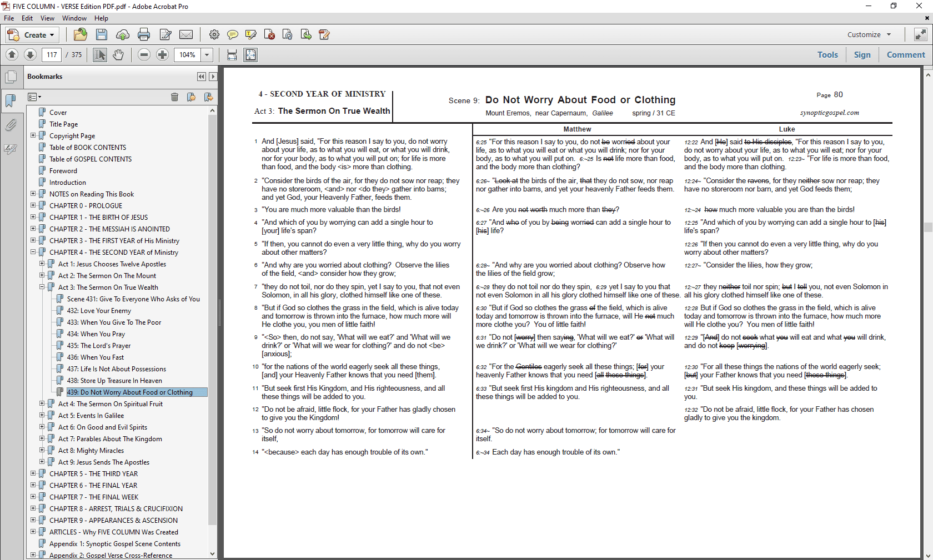The height and width of the screenshot is (560, 933).
Task: Expand CHAPTER 9 - APPEARANCES & ASCENSION
Action: [x=33, y=520]
